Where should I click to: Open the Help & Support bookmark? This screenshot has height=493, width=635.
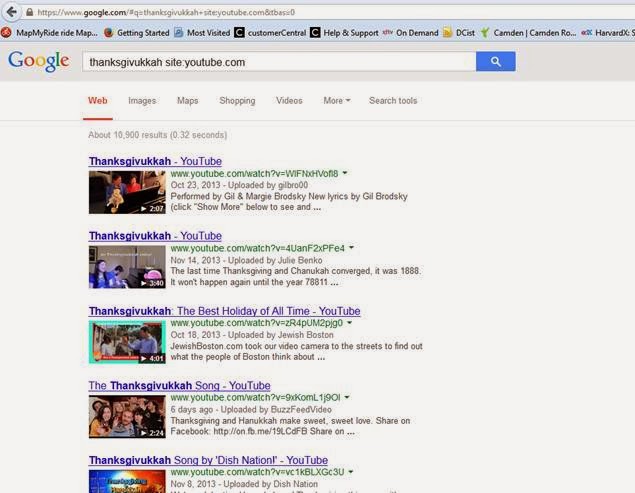pyautogui.click(x=344, y=33)
